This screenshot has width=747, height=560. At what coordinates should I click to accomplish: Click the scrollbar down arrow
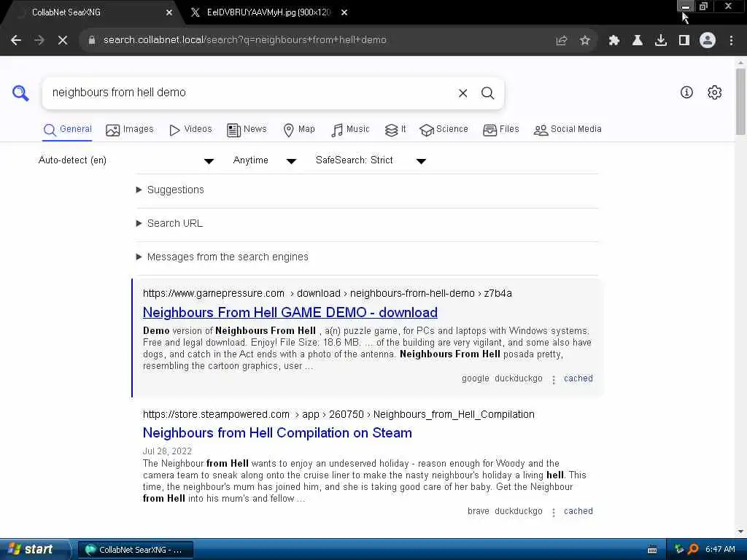pyautogui.click(x=740, y=532)
